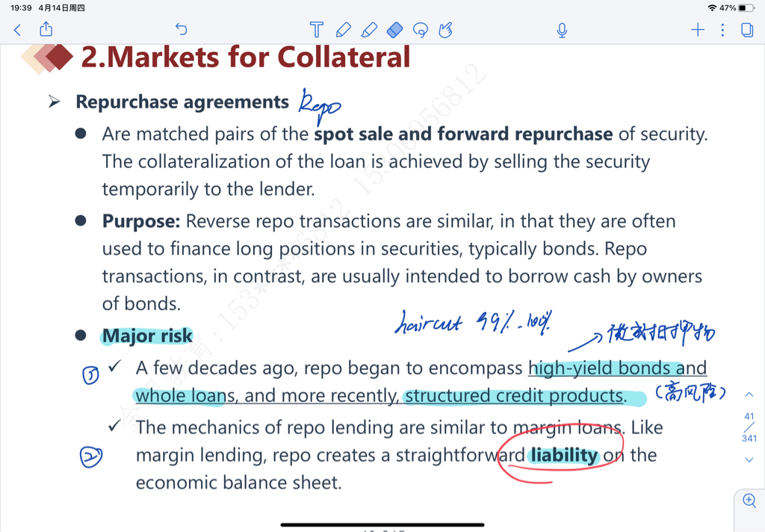Open the zoom magnifier panel
765x532 pixels.
click(x=749, y=501)
